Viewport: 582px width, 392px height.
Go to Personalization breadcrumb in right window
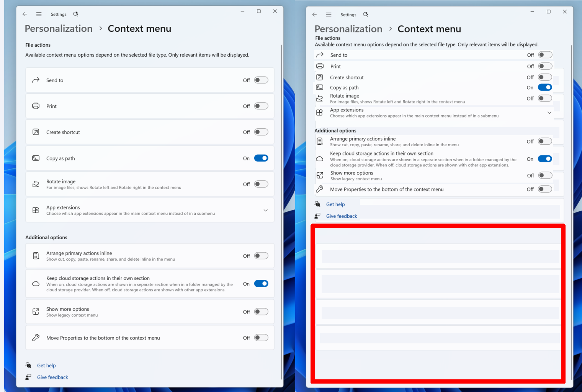(348, 29)
